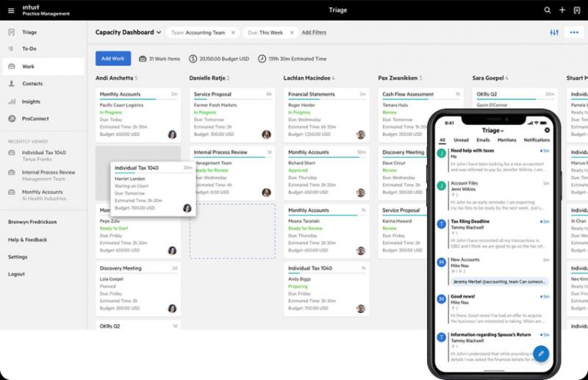Expand the Capacity Dashboard dropdown
588x380 pixels.
[x=159, y=32]
